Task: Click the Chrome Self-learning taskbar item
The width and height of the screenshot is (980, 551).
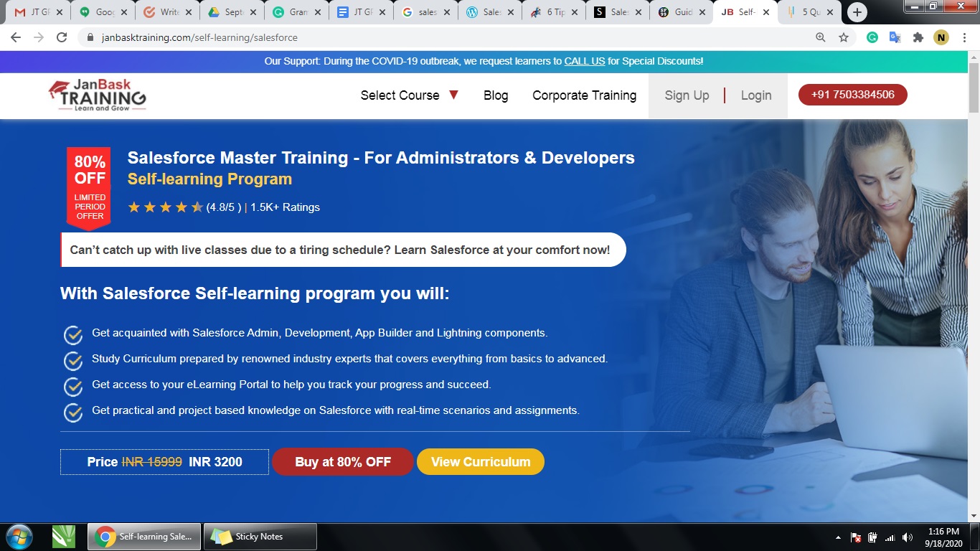Action: coord(145,537)
